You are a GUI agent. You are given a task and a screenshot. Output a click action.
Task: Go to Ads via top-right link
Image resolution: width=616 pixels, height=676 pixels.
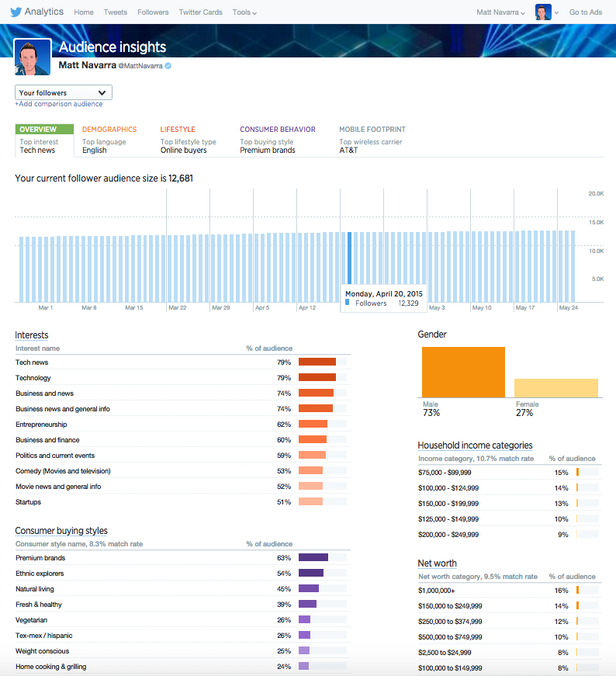tap(585, 12)
